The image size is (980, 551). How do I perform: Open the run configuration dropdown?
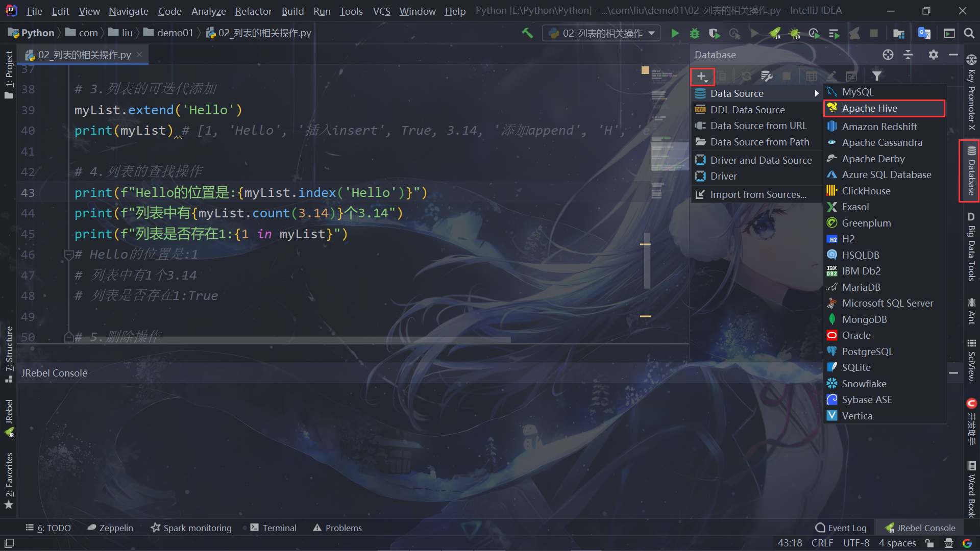(x=601, y=33)
